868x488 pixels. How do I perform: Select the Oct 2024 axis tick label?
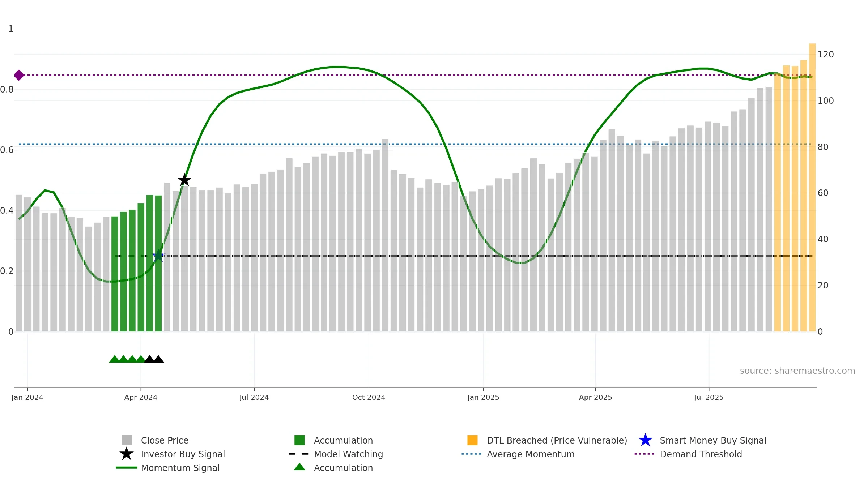[369, 397]
